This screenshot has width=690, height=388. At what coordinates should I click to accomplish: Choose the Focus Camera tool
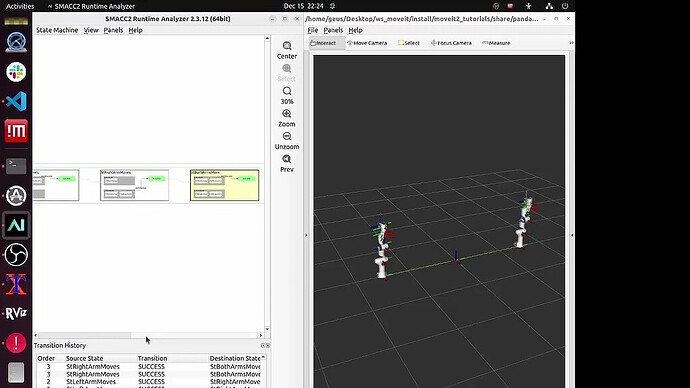point(451,43)
